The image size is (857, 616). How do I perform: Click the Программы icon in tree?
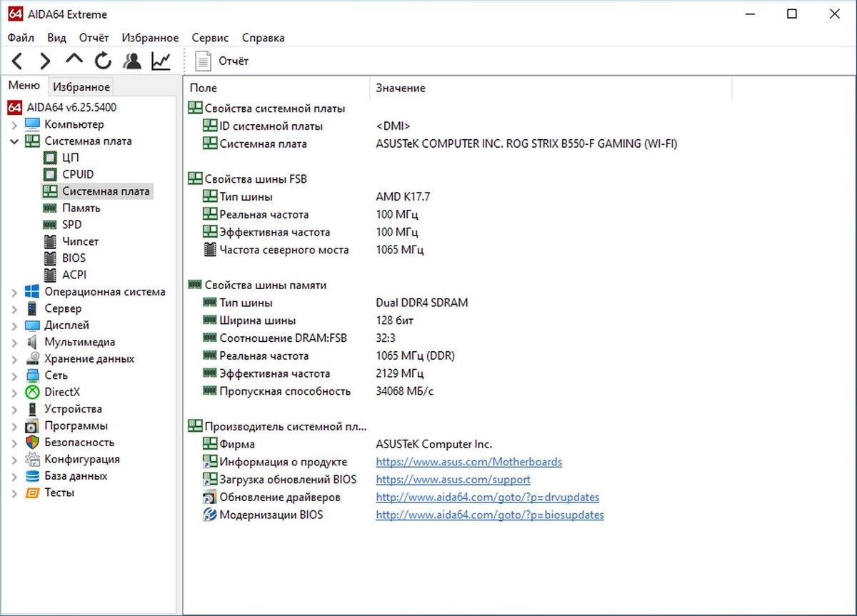pos(32,426)
